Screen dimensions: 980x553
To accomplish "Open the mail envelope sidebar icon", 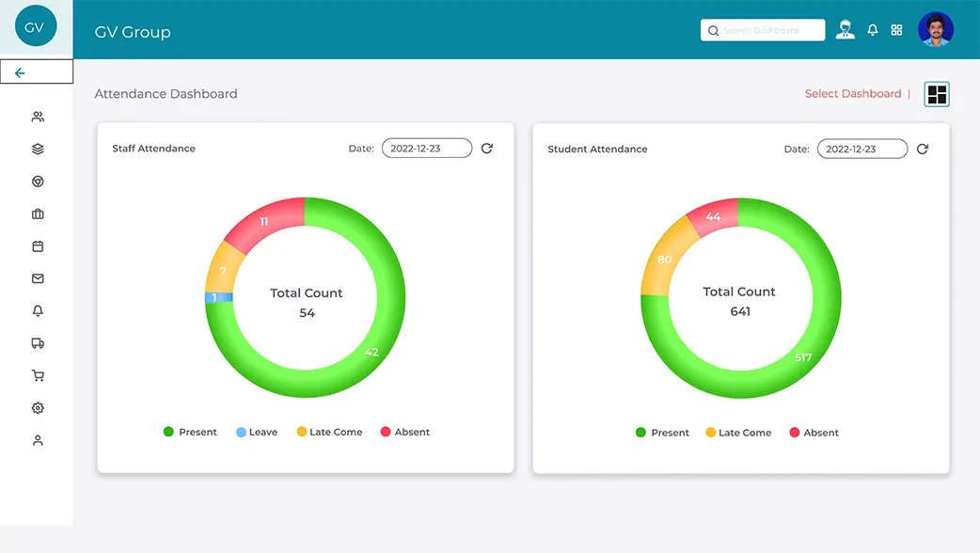I will (38, 278).
